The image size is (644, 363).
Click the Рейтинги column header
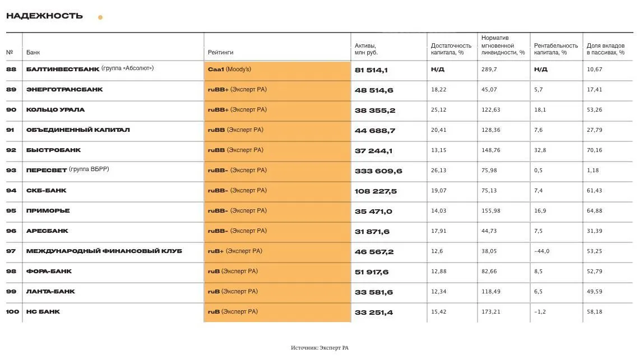pyautogui.click(x=221, y=52)
